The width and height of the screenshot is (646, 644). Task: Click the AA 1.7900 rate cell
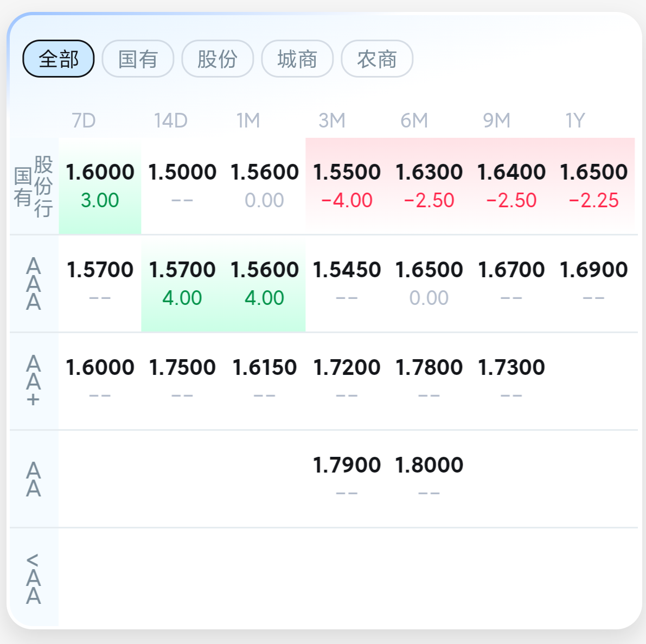tap(347, 477)
